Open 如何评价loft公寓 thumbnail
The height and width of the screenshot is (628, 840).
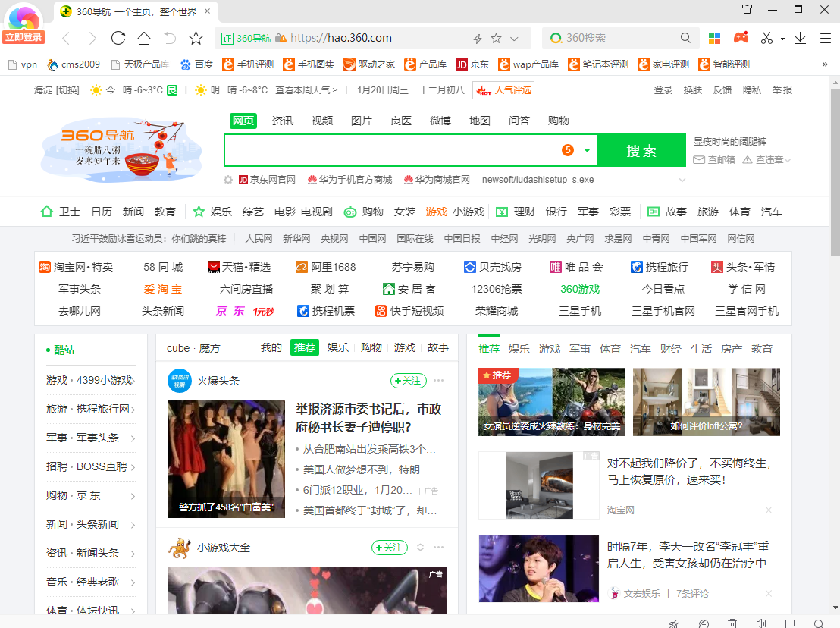(706, 402)
